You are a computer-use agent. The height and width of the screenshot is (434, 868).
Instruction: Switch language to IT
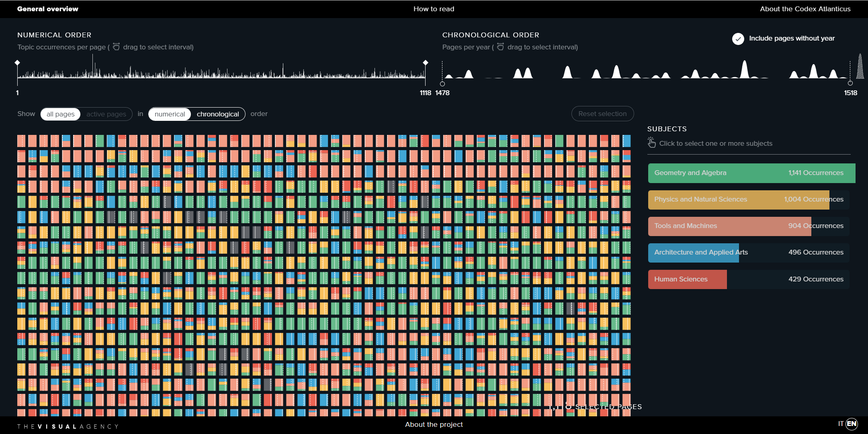(841, 424)
